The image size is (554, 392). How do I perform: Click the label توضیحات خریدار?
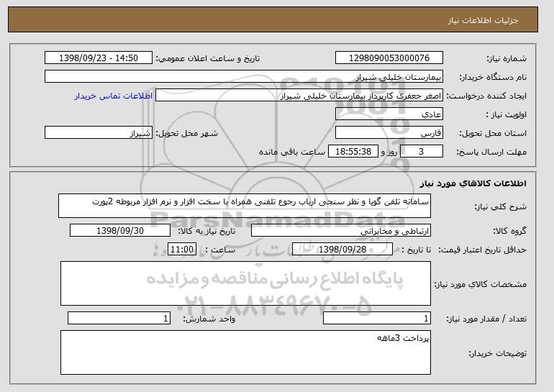[498, 353]
